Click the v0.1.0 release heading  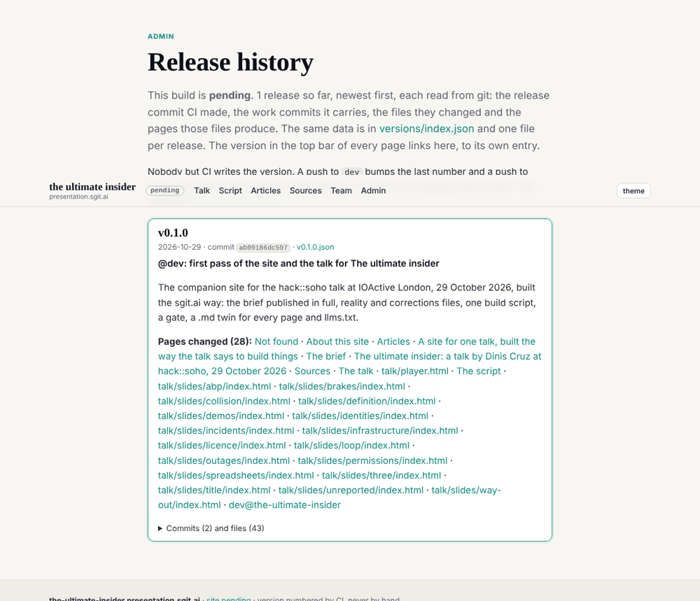(x=173, y=232)
